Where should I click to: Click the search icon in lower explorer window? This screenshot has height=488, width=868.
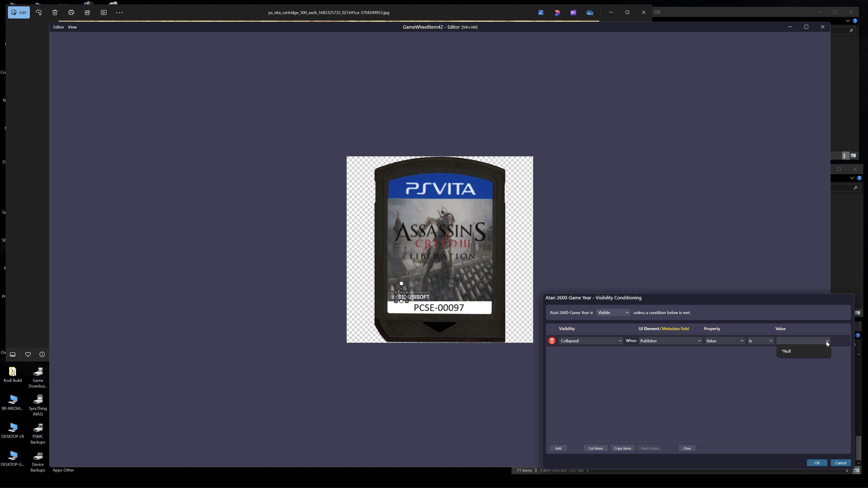click(855, 188)
